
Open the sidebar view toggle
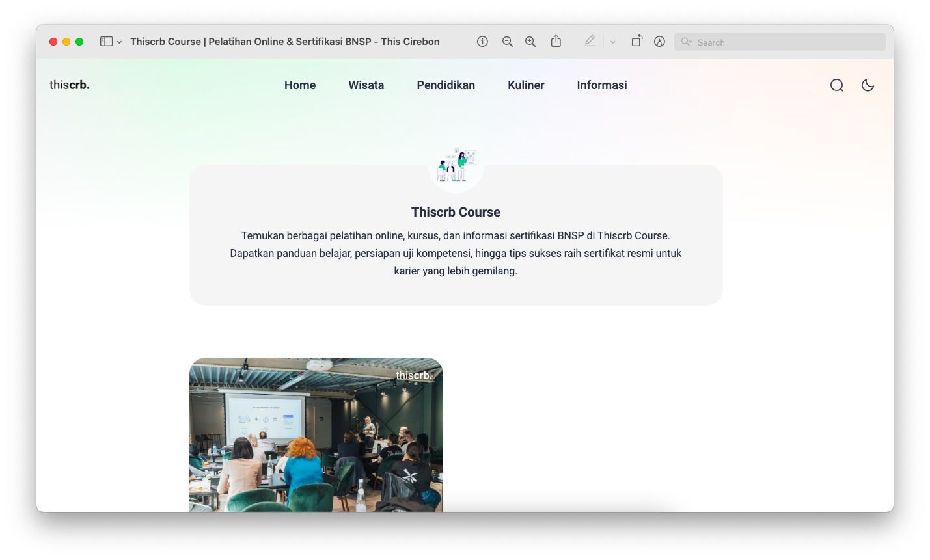click(x=106, y=42)
